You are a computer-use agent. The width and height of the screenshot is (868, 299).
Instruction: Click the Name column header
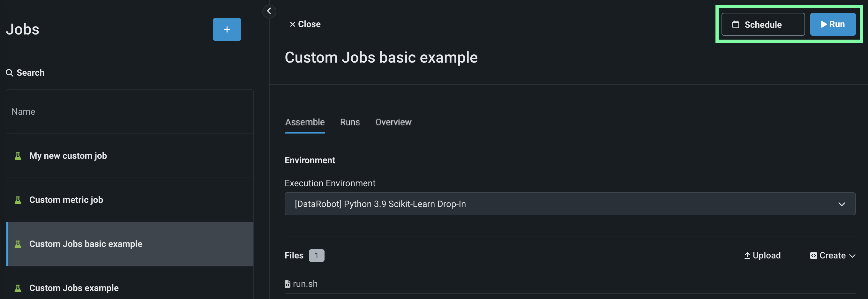23,112
